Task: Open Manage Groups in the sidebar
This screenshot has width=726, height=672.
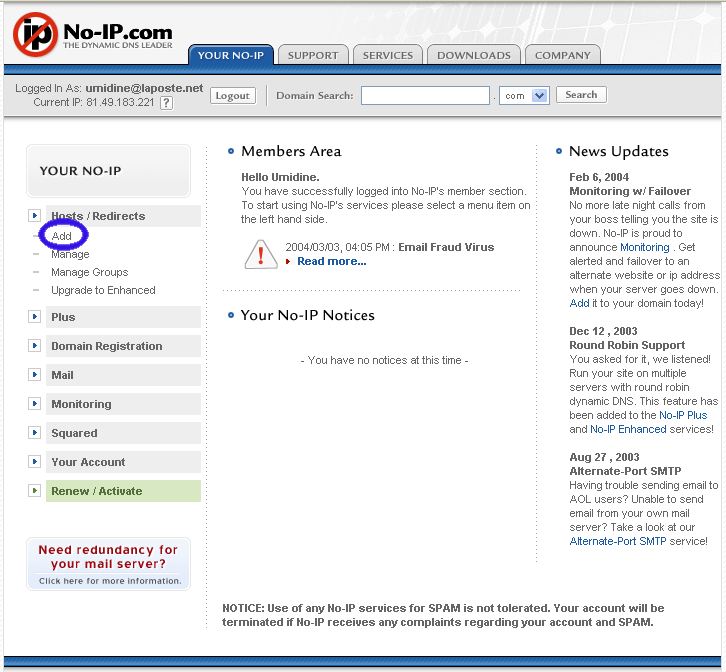Action: click(89, 272)
